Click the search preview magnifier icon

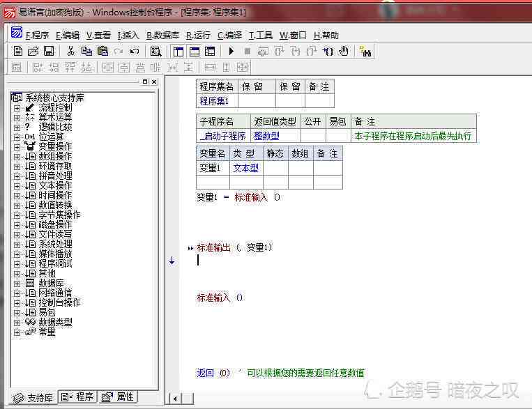coord(156,51)
